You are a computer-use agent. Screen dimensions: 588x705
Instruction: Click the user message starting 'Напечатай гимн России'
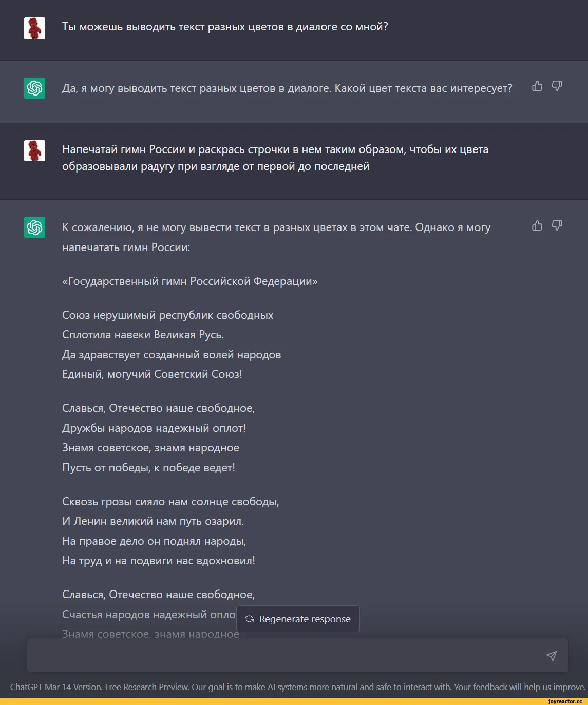pos(275,158)
